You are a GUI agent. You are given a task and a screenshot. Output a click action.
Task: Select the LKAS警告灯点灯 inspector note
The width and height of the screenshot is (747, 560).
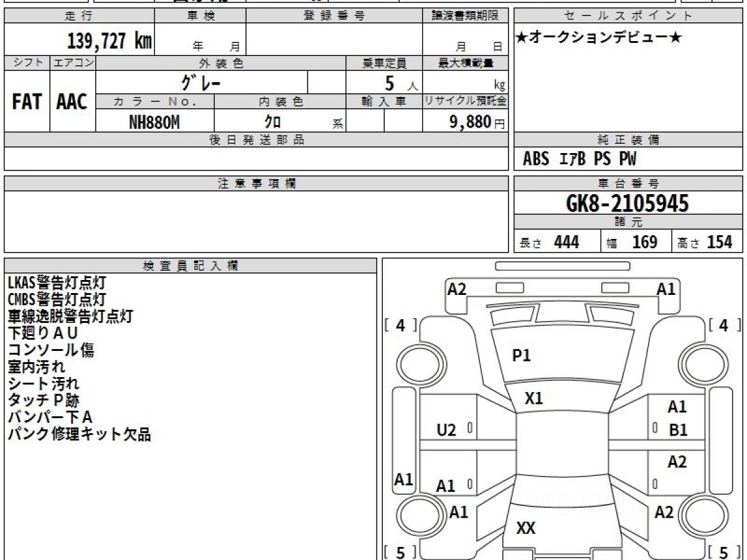click(57, 282)
